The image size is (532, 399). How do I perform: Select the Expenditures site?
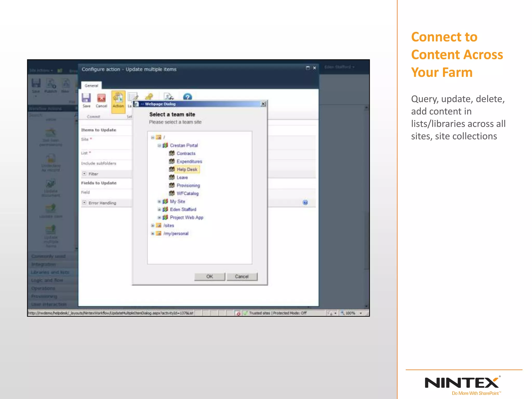pyautogui.click(x=189, y=162)
